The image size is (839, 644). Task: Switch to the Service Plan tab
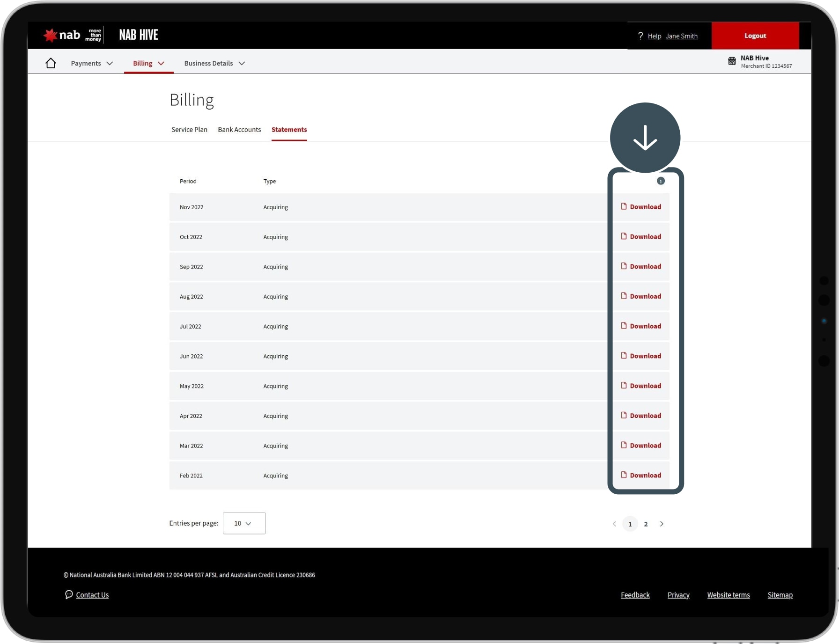click(x=189, y=130)
